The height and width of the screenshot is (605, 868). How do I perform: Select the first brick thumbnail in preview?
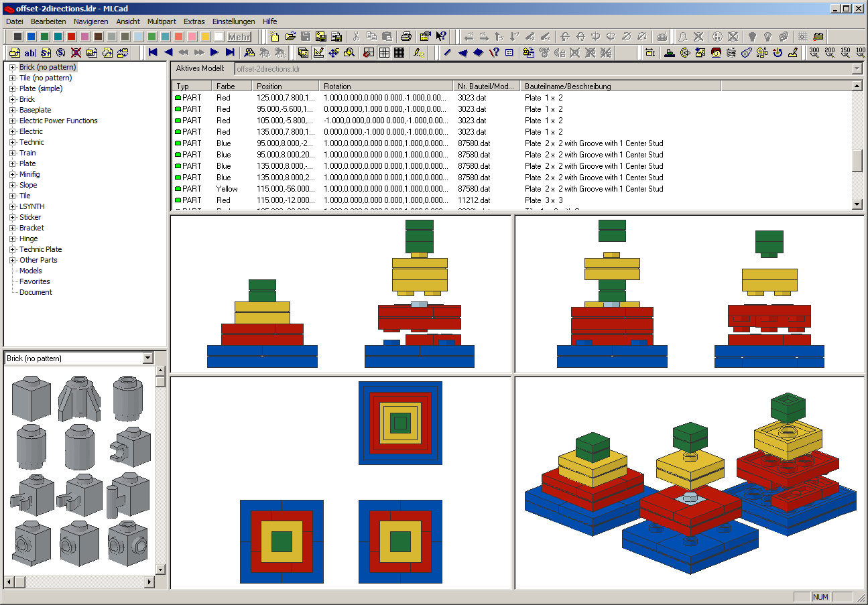30,399
